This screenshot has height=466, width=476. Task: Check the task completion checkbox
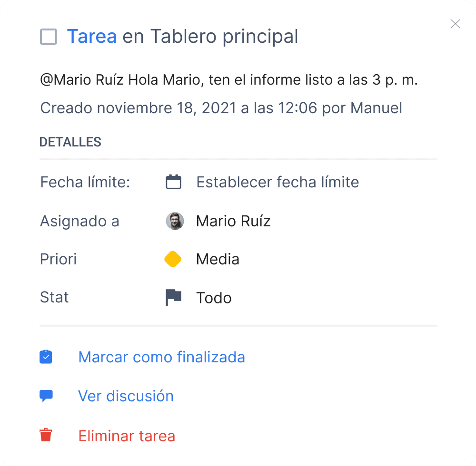point(49,37)
